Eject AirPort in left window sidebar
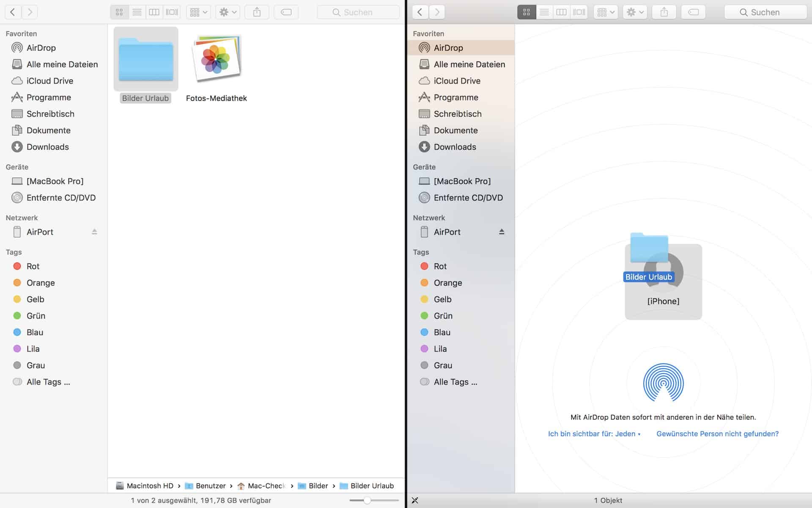Image resolution: width=812 pixels, height=508 pixels. coord(94,232)
